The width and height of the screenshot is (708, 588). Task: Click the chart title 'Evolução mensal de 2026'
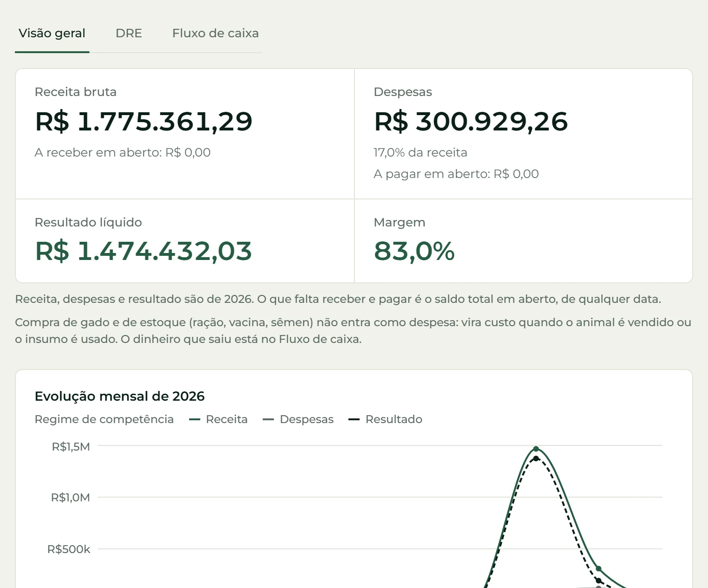[x=120, y=396]
